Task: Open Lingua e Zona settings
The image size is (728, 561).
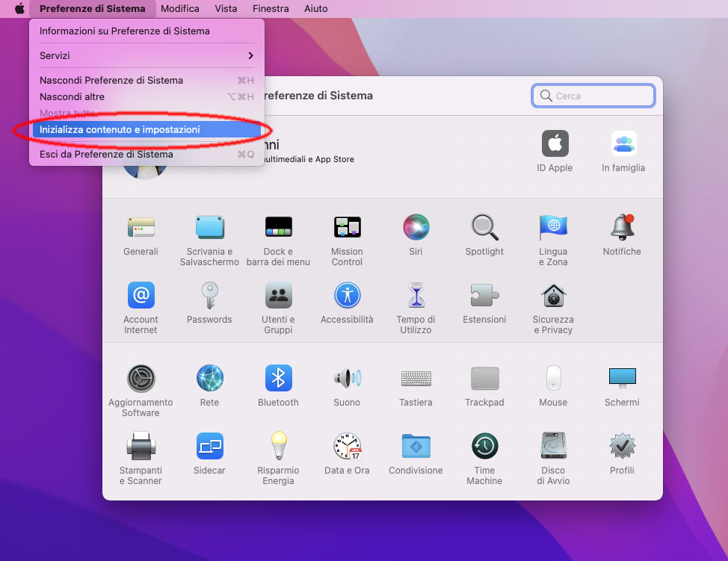Action: pyautogui.click(x=553, y=227)
